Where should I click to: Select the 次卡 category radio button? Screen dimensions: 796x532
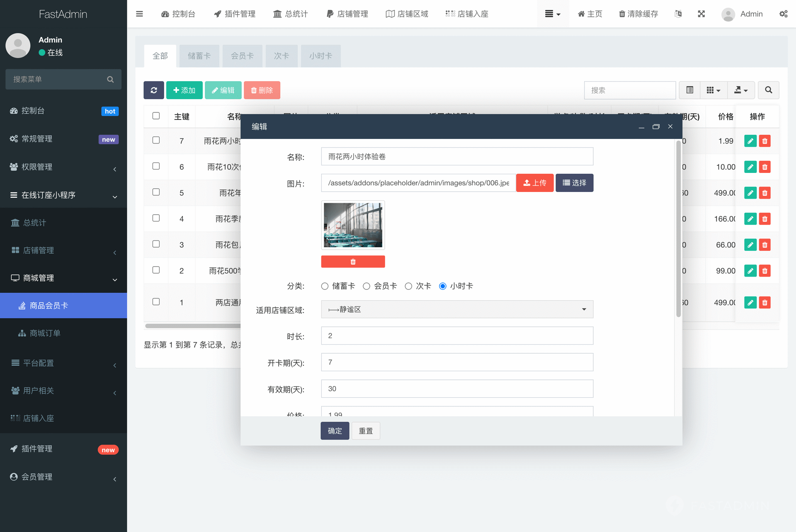coord(408,286)
